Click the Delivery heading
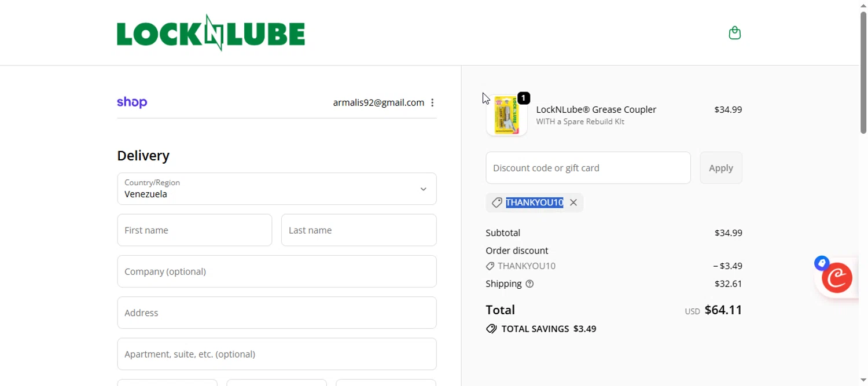The height and width of the screenshot is (386, 868). point(143,156)
